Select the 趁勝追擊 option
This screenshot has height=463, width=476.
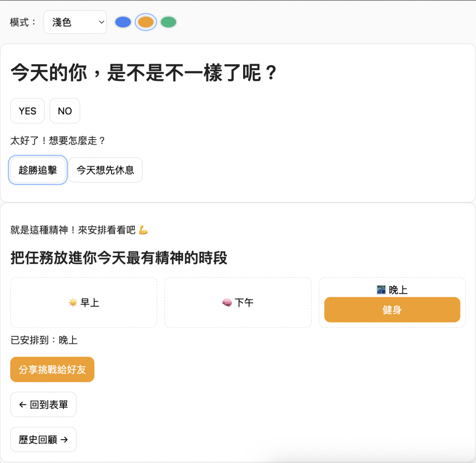(x=38, y=170)
